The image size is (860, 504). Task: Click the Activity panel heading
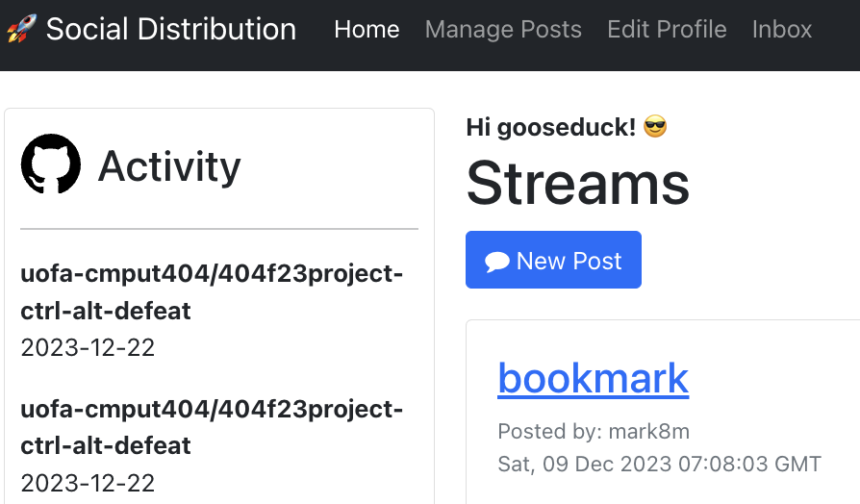pyautogui.click(x=169, y=166)
